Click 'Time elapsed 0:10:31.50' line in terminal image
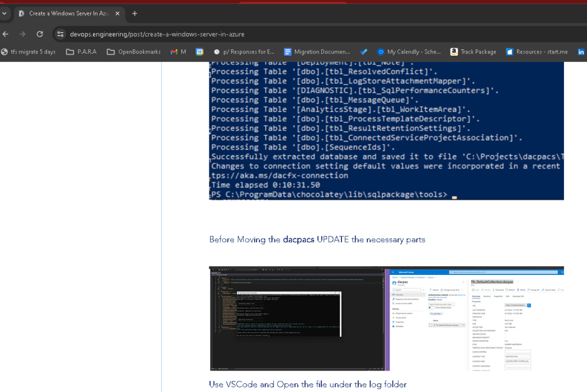Screen dimensions: 587x392 [266, 185]
